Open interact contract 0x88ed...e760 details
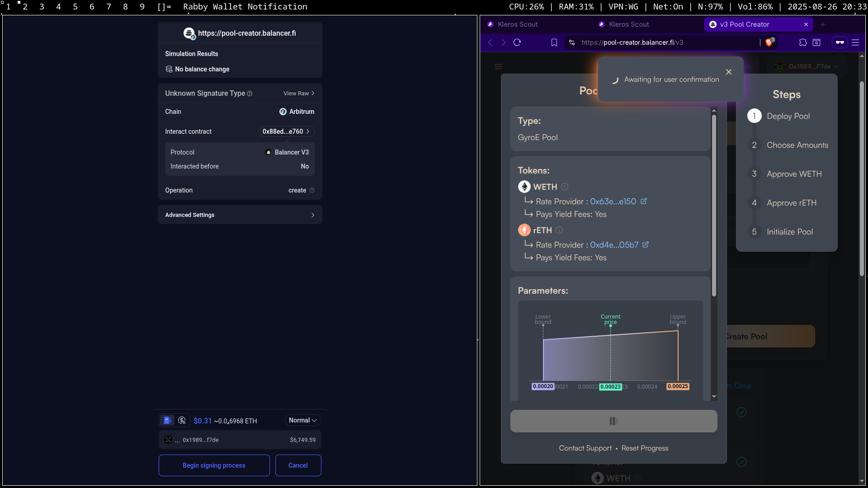This screenshot has width=868, height=488. click(287, 131)
